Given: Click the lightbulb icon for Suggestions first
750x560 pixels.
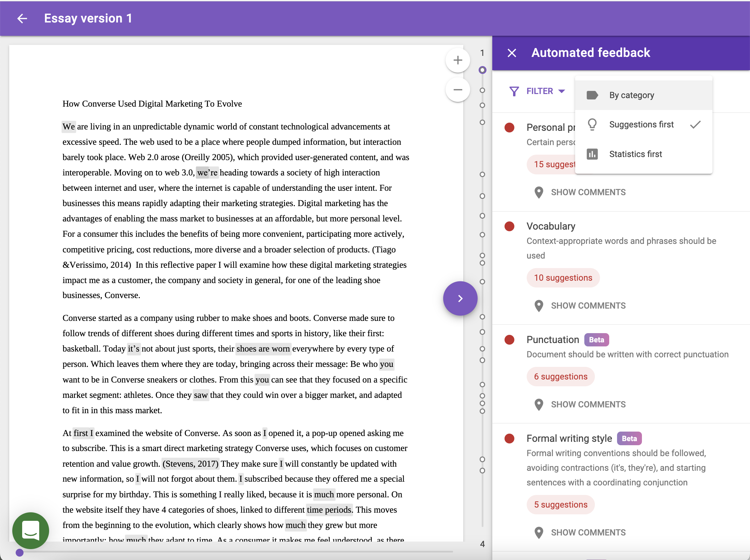Looking at the screenshot, I should 592,125.
